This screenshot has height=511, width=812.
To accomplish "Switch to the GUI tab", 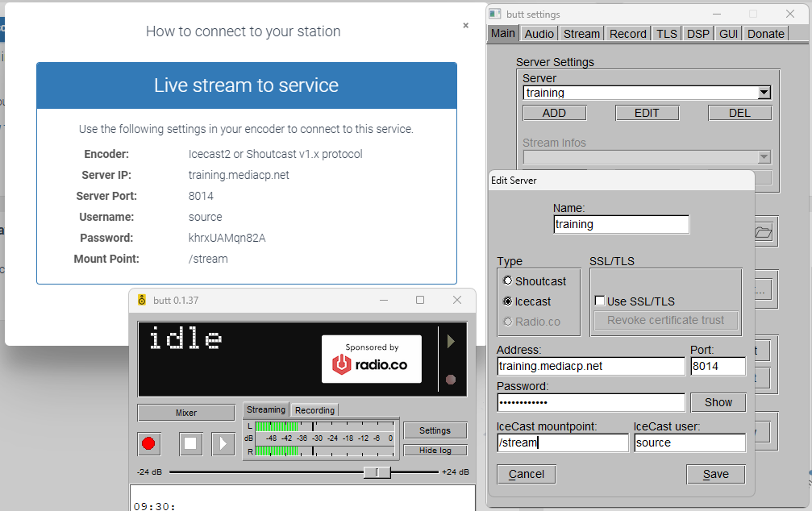I will (x=728, y=34).
